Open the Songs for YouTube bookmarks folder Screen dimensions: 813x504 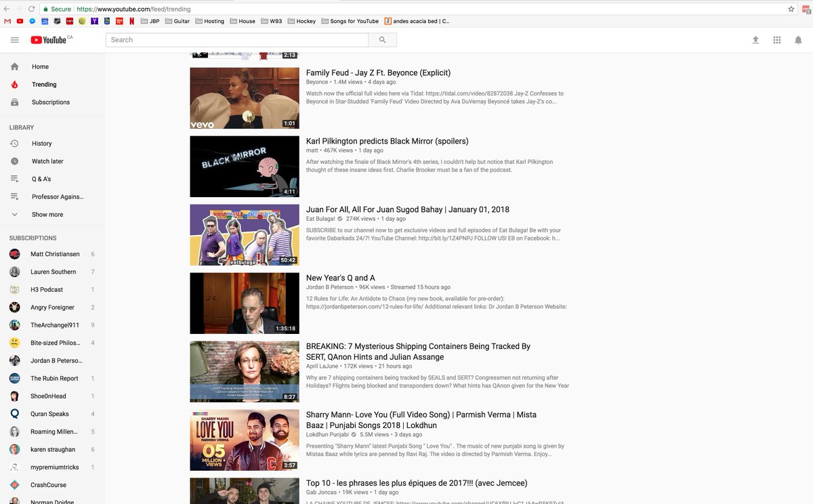point(350,21)
